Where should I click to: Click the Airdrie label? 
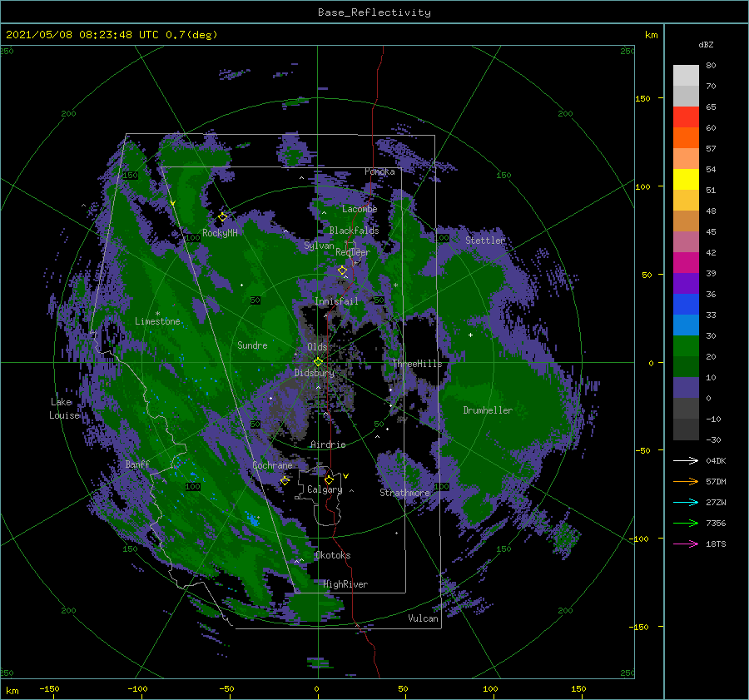click(x=328, y=444)
